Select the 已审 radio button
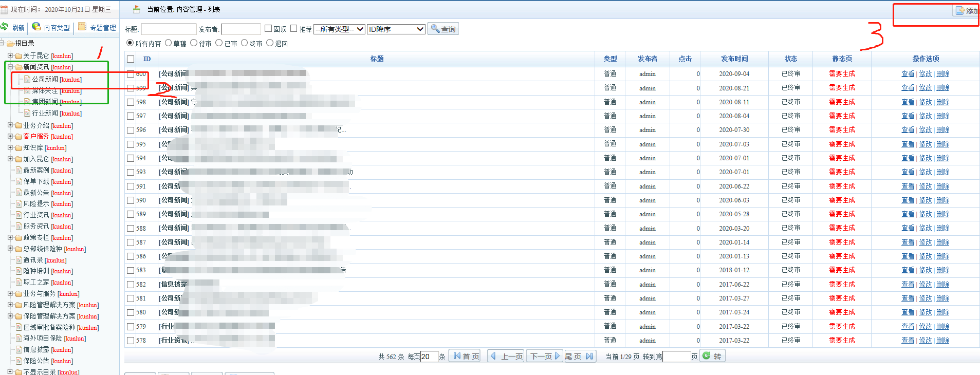This screenshot has height=375, width=980. coord(219,43)
